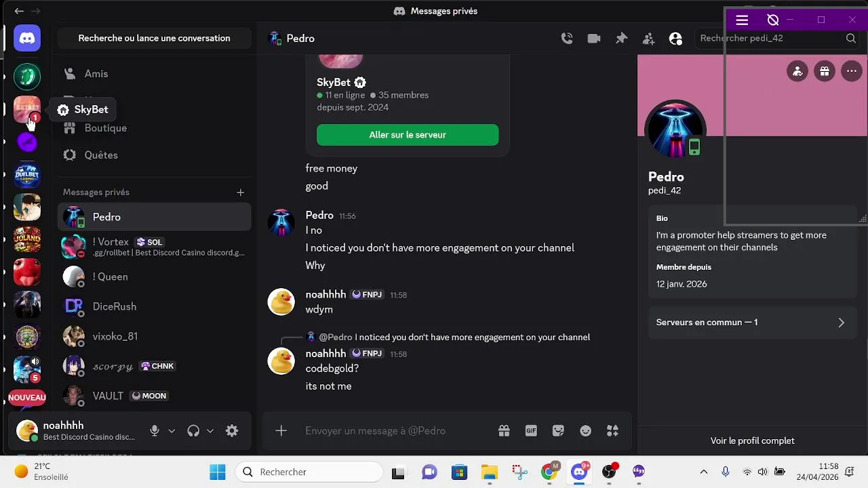Select the Pedro conversation
The image size is (868, 488).
[155, 217]
